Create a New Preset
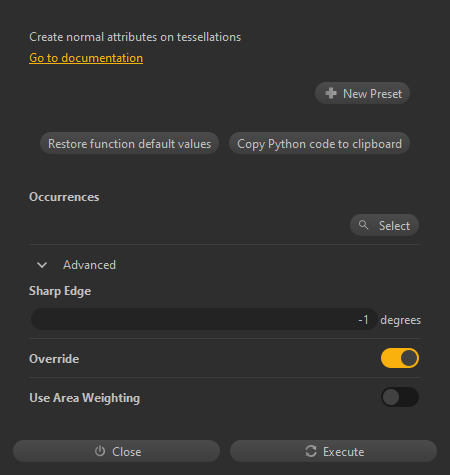The height and width of the screenshot is (475, 450). point(362,93)
